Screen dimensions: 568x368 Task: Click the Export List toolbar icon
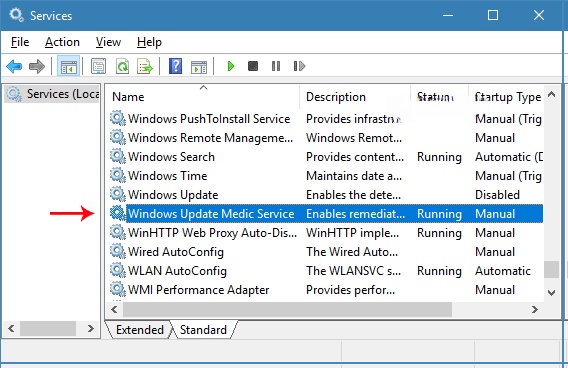click(145, 66)
